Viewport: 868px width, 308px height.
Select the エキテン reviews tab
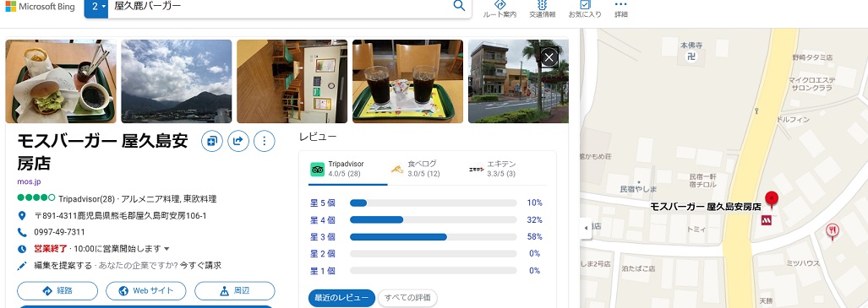click(x=493, y=169)
